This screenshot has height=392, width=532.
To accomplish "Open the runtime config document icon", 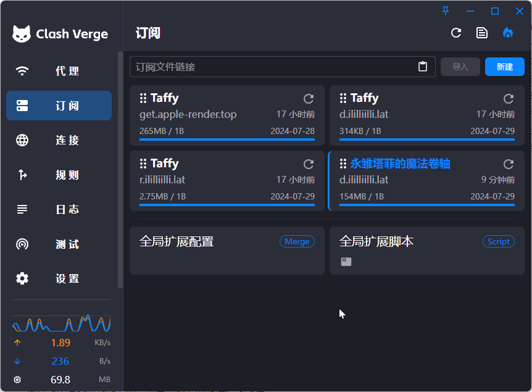I will click(x=482, y=33).
